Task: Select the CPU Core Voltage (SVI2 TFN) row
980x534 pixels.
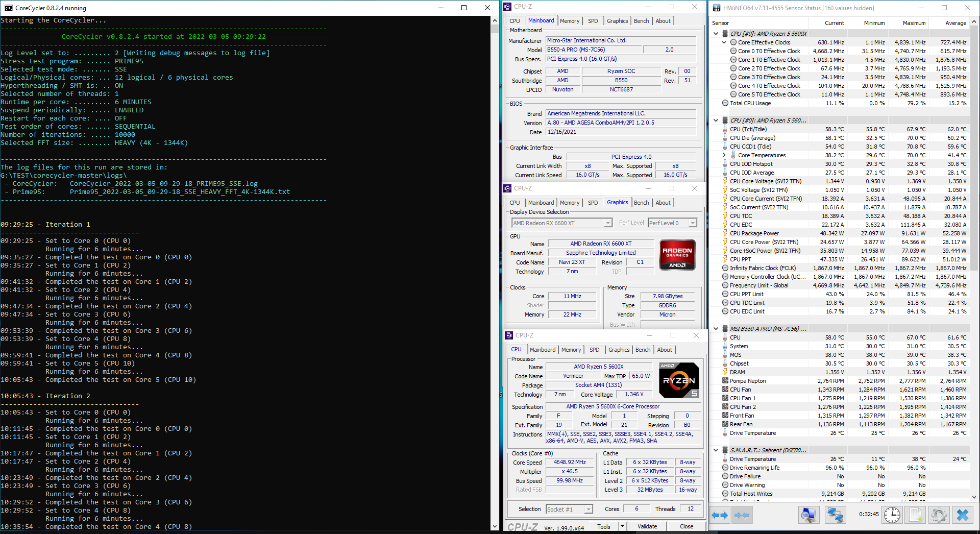Action: coord(841,181)
